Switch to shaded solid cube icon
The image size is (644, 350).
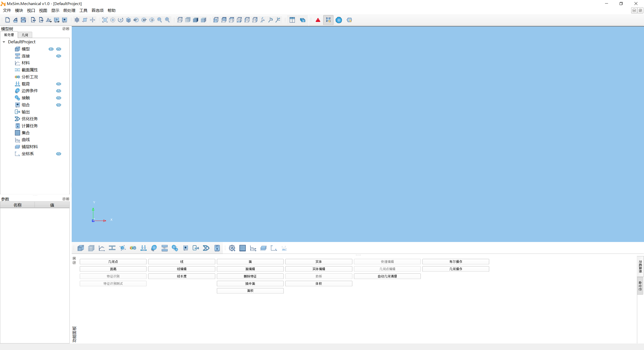(x=195, y=20)
